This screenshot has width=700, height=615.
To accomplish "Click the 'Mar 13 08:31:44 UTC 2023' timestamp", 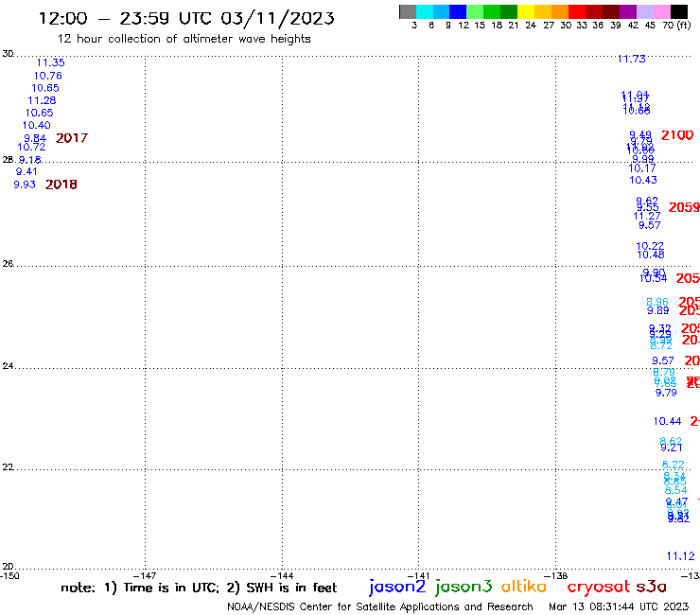I will tap(619, 606).
